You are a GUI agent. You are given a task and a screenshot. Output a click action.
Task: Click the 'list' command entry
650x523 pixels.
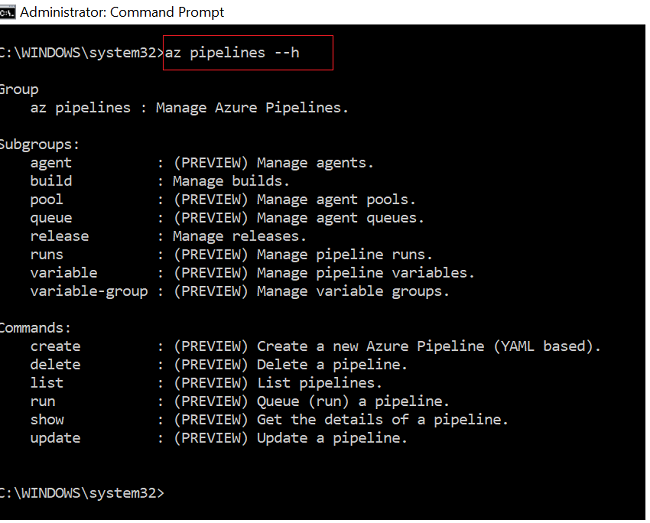(47, 383)
